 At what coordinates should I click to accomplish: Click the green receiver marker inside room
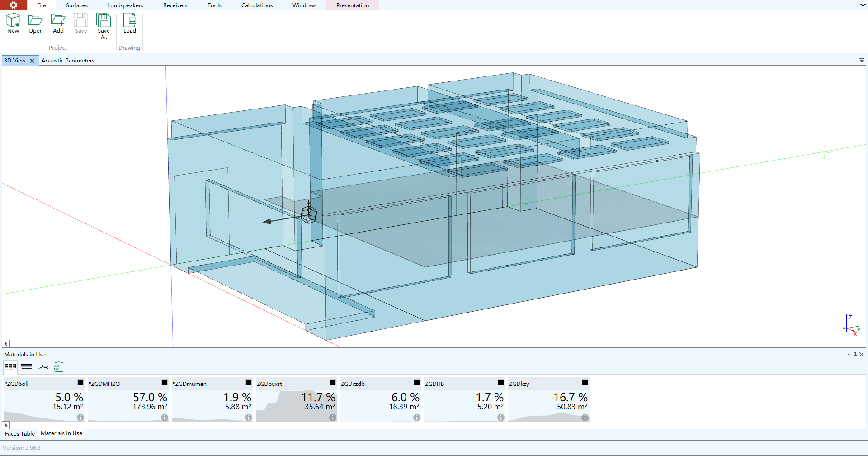click(x=524, y=203)
